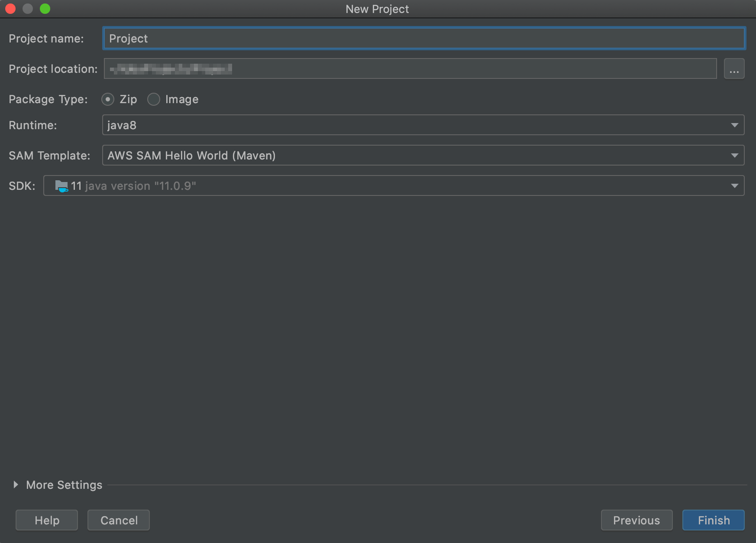Open the project location browse dialog via "..."

point(734,68)
